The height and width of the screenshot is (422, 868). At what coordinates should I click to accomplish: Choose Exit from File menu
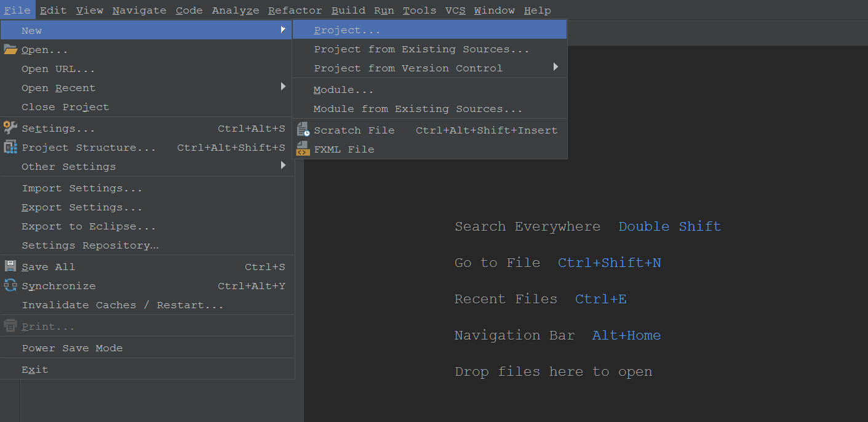coord(146,370)
